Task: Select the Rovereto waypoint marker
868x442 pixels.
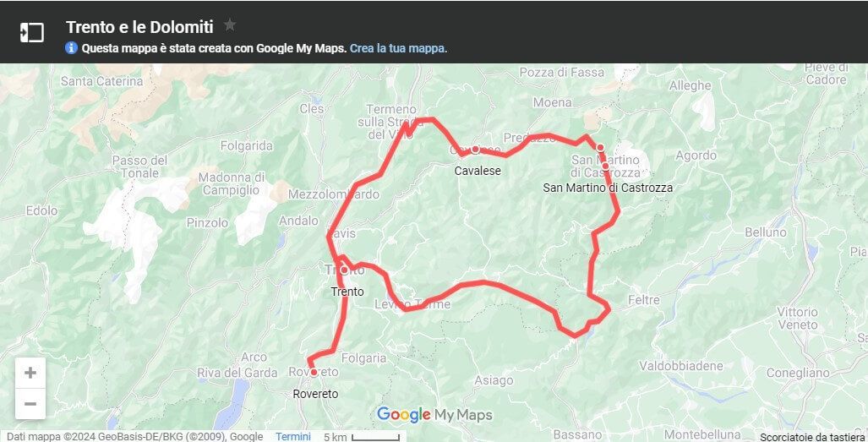Action: click(x=314, y=373)
